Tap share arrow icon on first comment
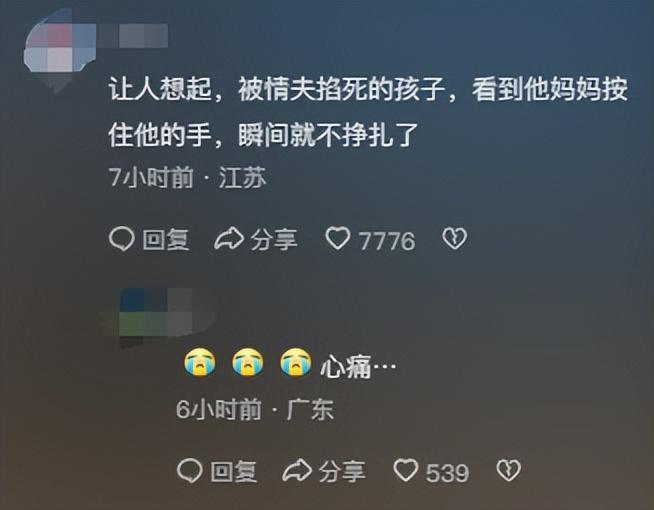Screen dimensions: 654x510 pos(229,239)
